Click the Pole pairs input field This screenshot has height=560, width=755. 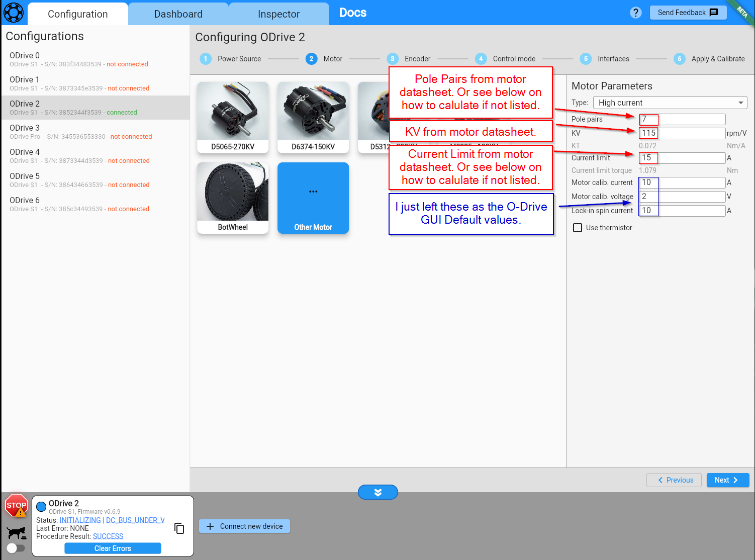(682, 119)
